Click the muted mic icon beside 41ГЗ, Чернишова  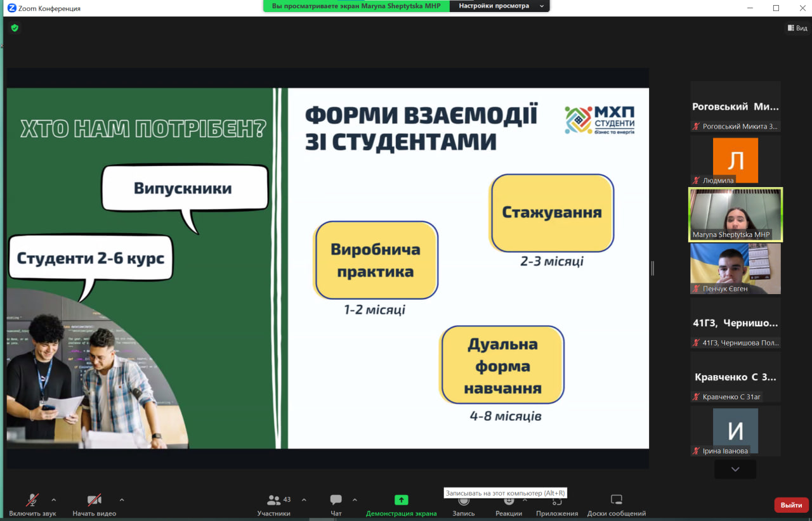(697, 343)
